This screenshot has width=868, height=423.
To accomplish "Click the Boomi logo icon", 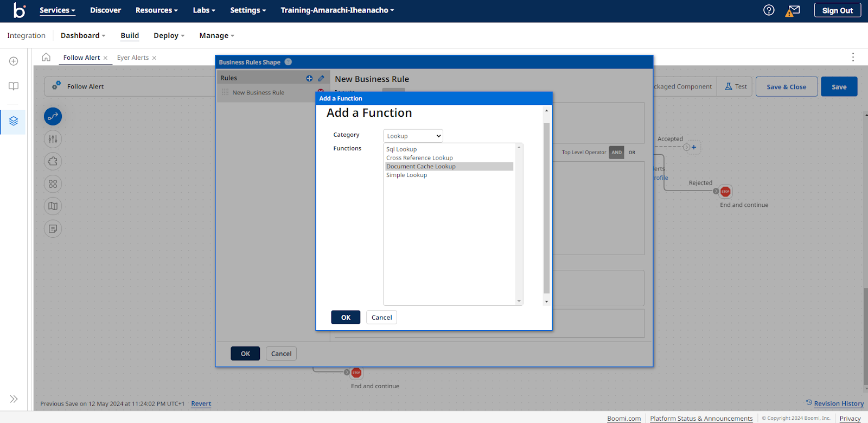I will pyautogui.click(x=20, y=10).
